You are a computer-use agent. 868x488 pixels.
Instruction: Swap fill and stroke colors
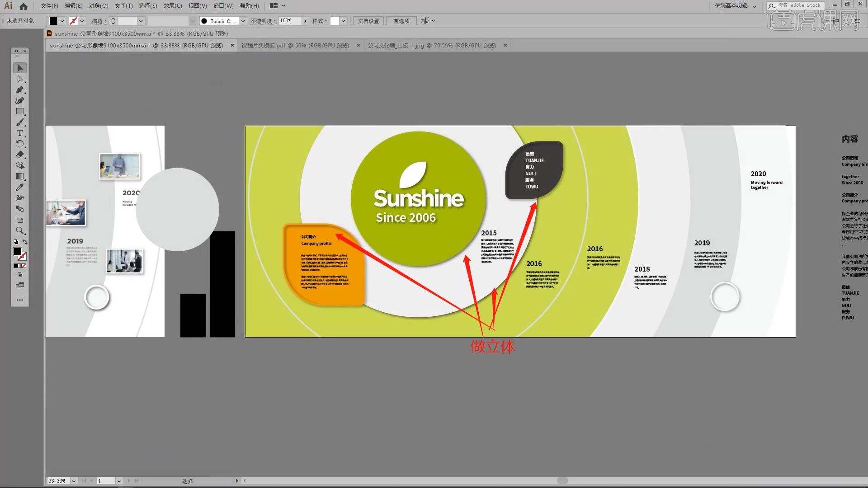tap(25, 242)
